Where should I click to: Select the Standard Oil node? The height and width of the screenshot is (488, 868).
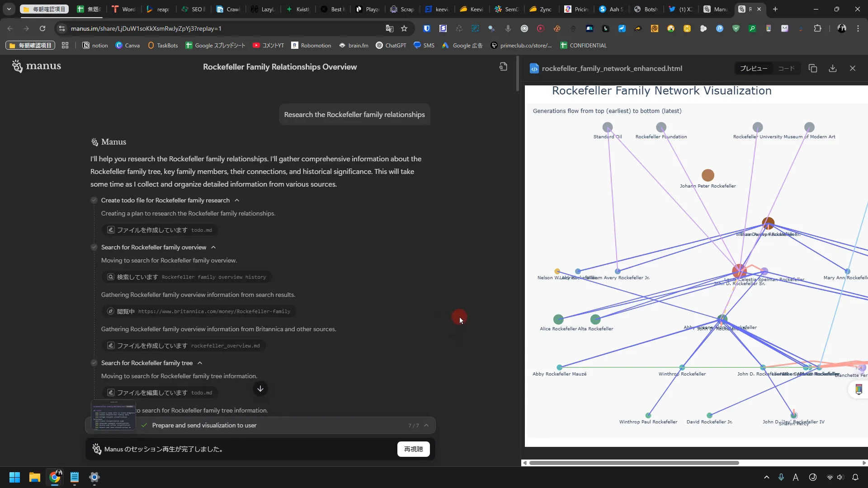(608, 127)
